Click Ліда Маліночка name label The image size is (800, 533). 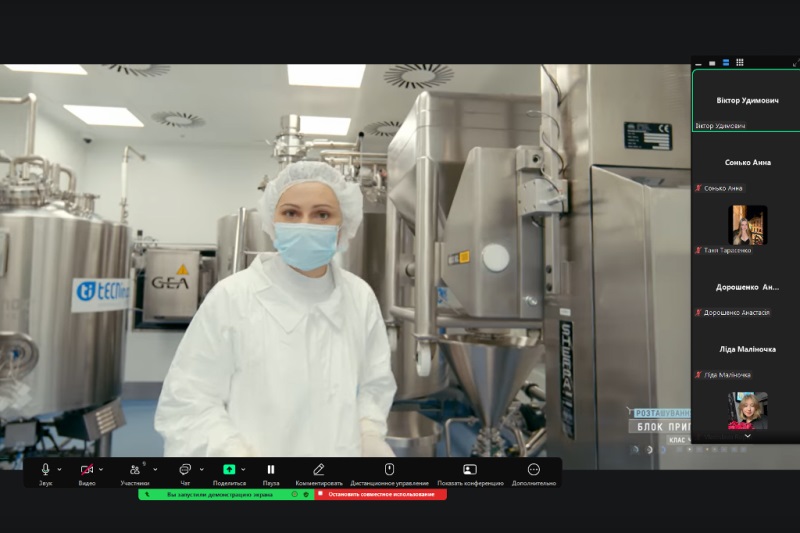coord(728,375)
